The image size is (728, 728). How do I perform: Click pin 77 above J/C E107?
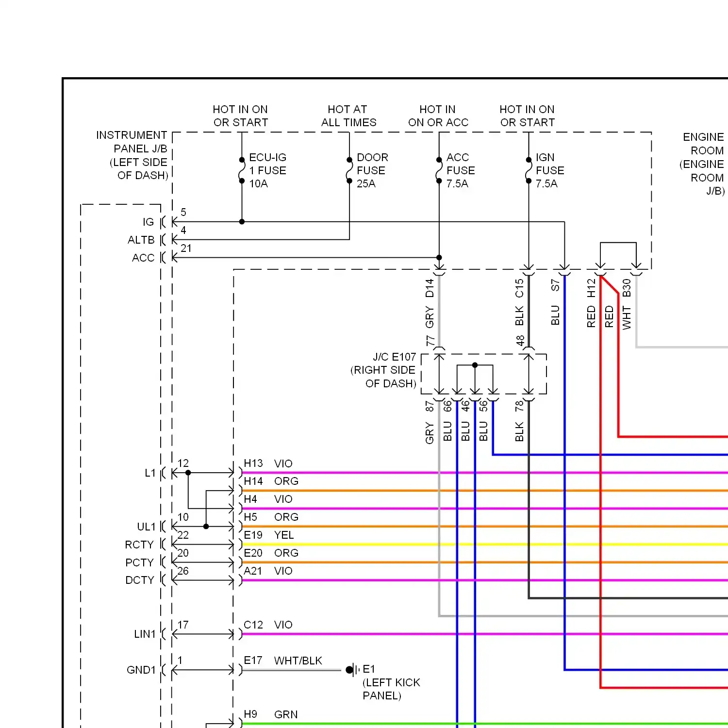pyautogui.click(x=430, y=341)
